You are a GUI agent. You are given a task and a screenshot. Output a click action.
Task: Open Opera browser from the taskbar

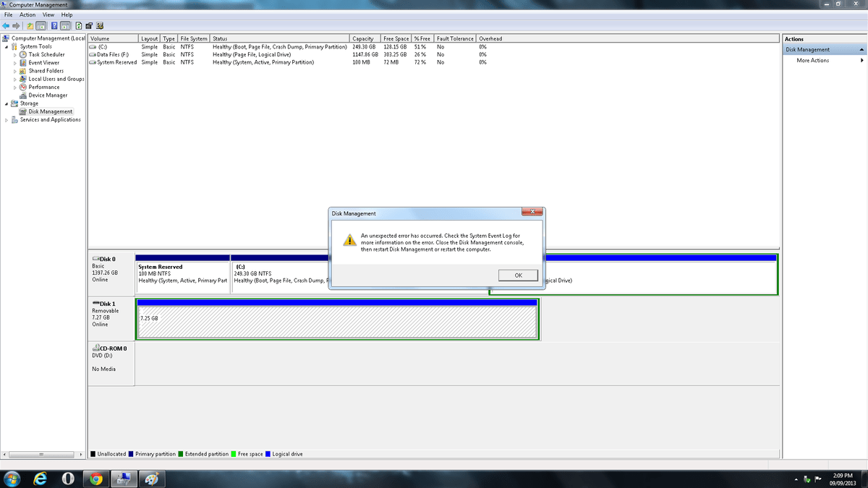pos(67,479)
